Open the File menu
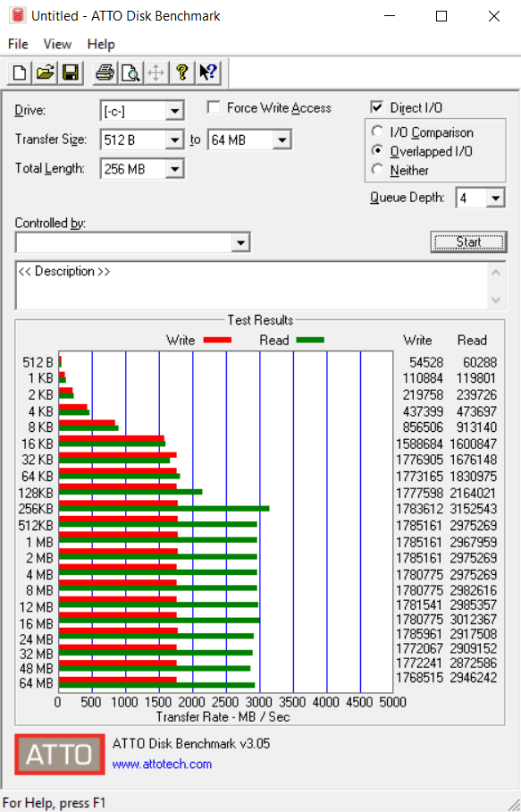The width and height of the screenshot is (521, 812). click(x=18, y=45)
